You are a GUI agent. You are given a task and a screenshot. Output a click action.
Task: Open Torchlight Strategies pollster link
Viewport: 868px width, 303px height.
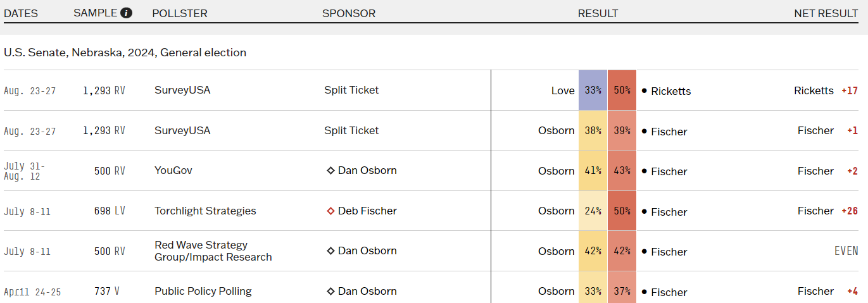click(x=205, y=211)
